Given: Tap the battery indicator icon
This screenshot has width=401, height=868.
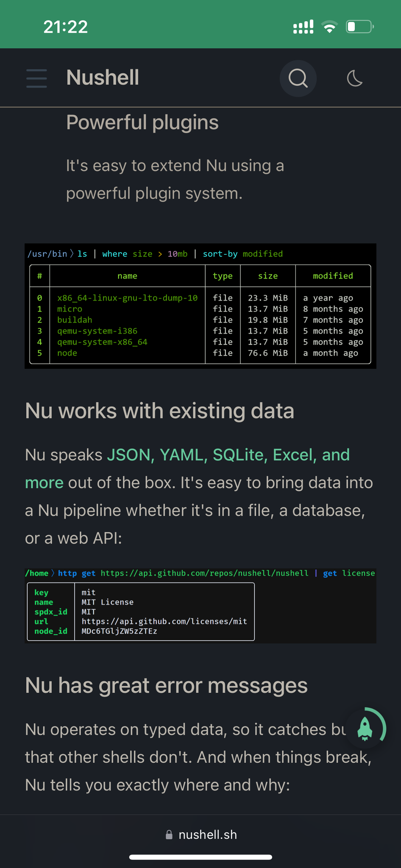Looking at the screenshot, I should tap(359, 27).
